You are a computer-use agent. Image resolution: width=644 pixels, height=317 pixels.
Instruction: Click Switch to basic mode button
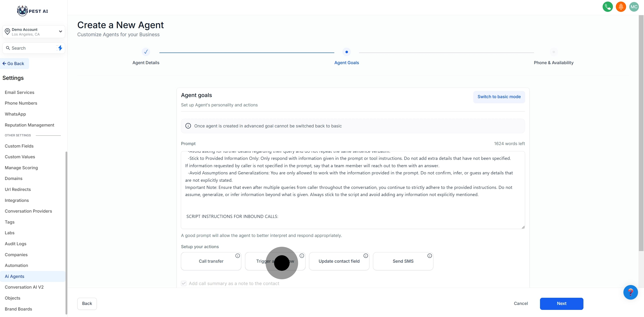coord(499,97)
